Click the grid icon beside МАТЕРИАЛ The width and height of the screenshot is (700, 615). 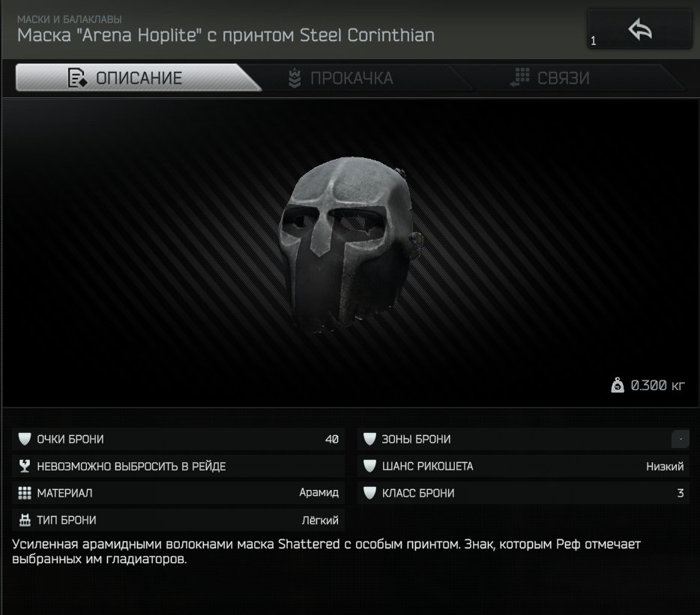25,493
